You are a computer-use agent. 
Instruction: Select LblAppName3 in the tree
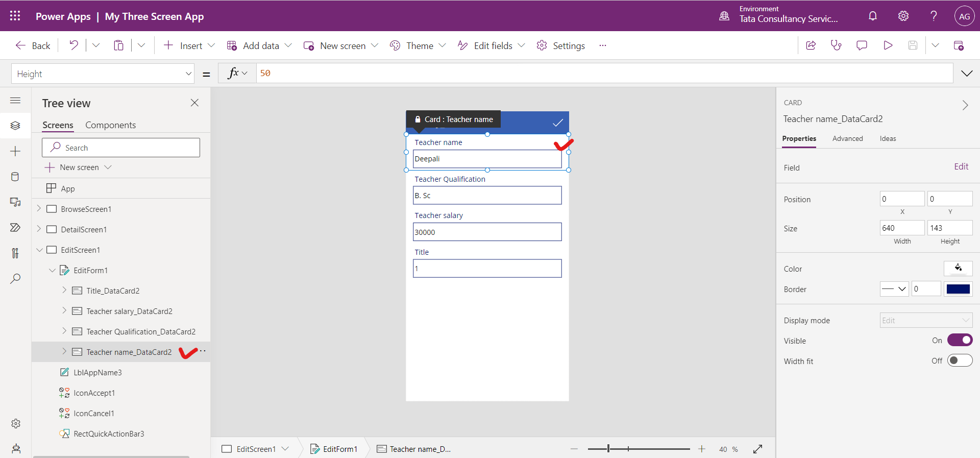pos(97,372)
